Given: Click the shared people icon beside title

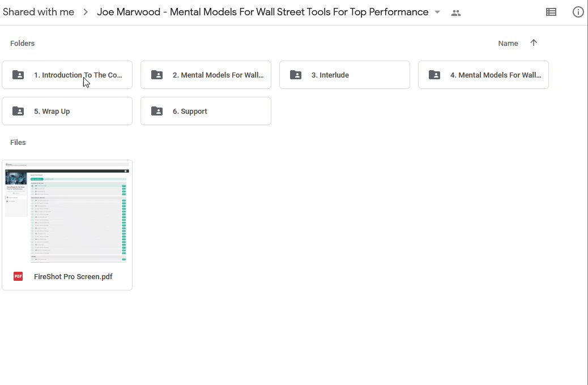Looking at the screenshot, I should coord(456,12).
